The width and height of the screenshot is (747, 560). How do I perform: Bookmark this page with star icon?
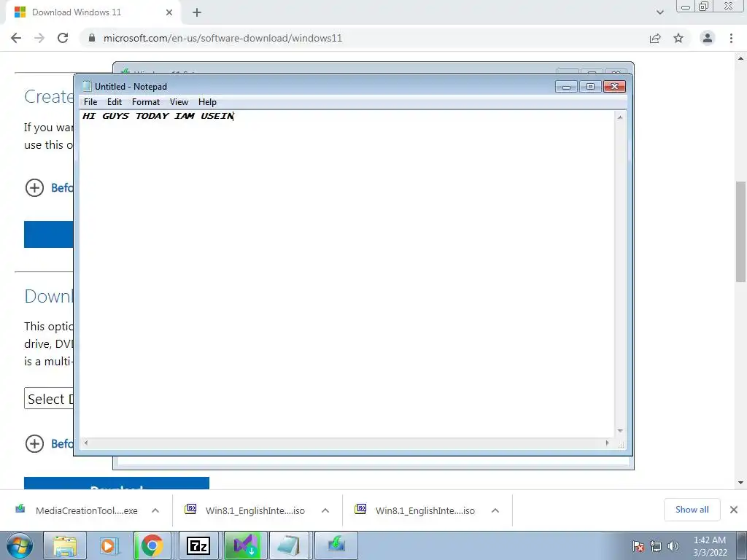[x=678, y=38]
